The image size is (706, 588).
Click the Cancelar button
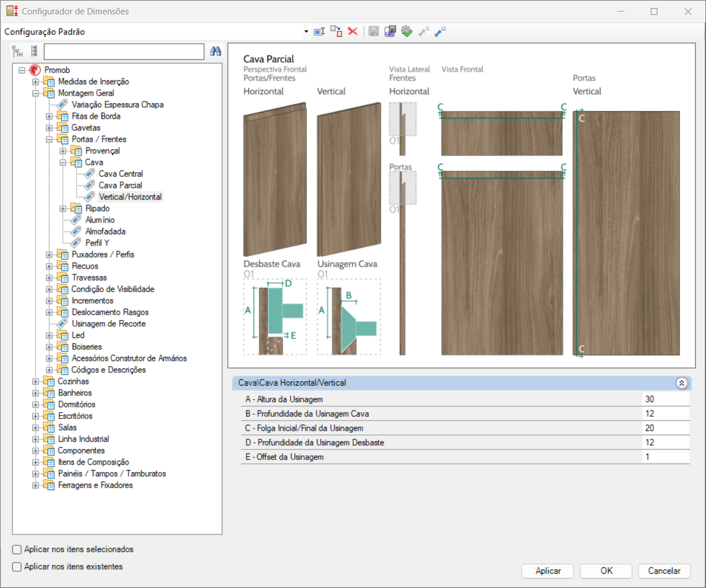pos(664,571)
